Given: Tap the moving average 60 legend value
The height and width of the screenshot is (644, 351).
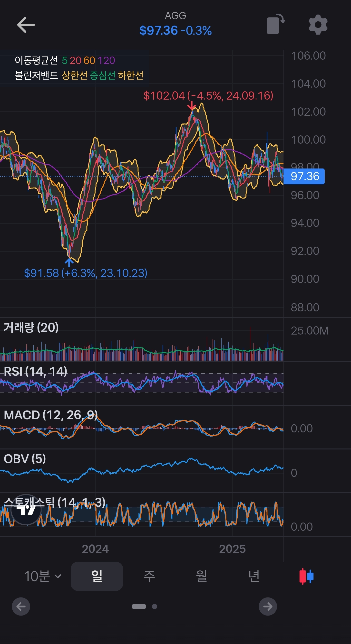Looking at the screenshot, I should point(89,60).
